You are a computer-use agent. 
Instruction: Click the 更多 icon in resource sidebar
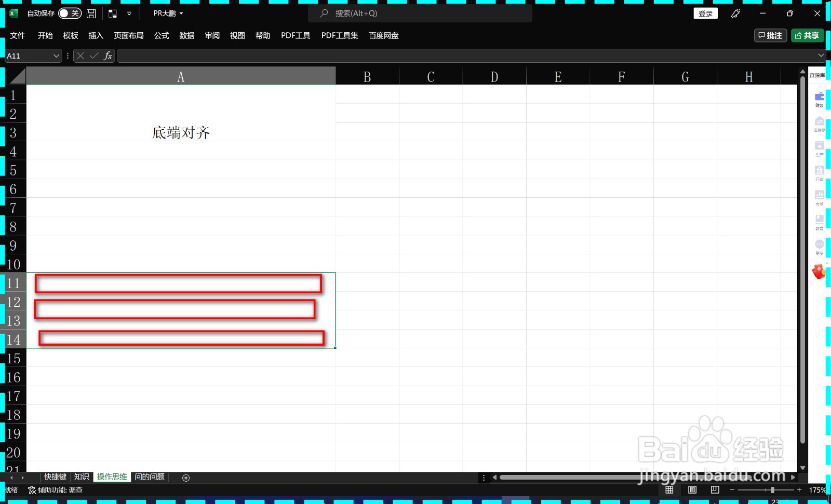(819, 247)
